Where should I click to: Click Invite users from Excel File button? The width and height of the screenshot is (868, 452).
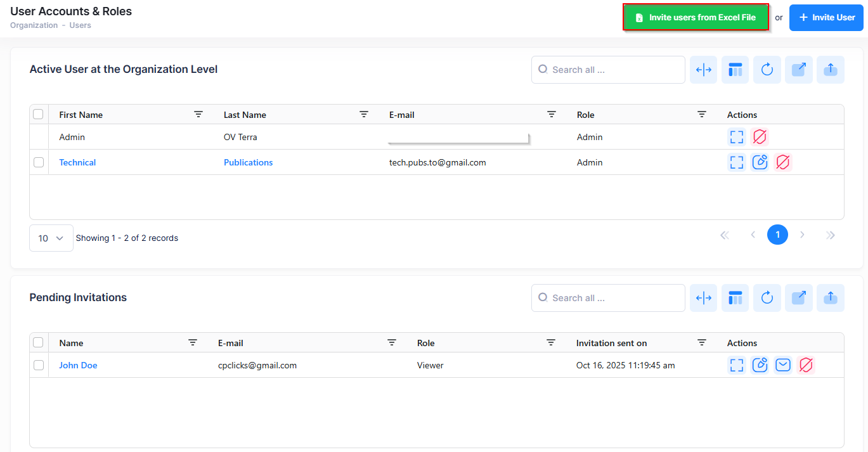point(696,18)
